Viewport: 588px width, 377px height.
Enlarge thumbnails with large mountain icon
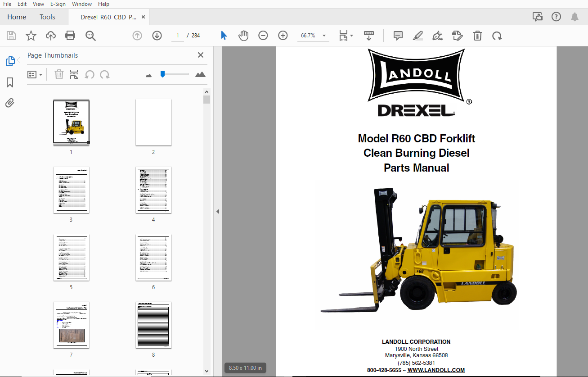tap(201, 74)
